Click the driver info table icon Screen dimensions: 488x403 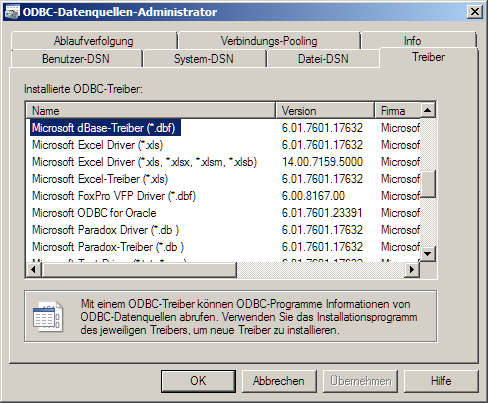point(48,316)
